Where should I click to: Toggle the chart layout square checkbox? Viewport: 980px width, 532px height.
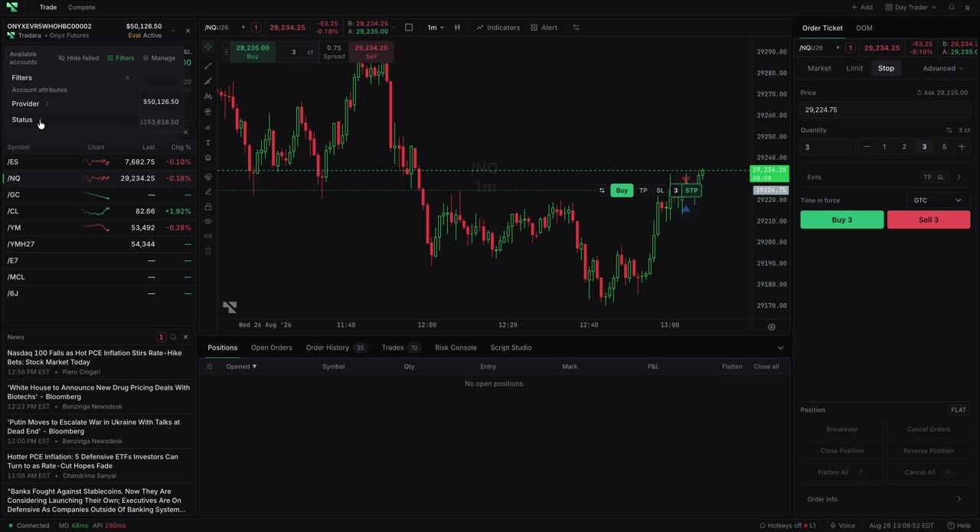[409, 28]
